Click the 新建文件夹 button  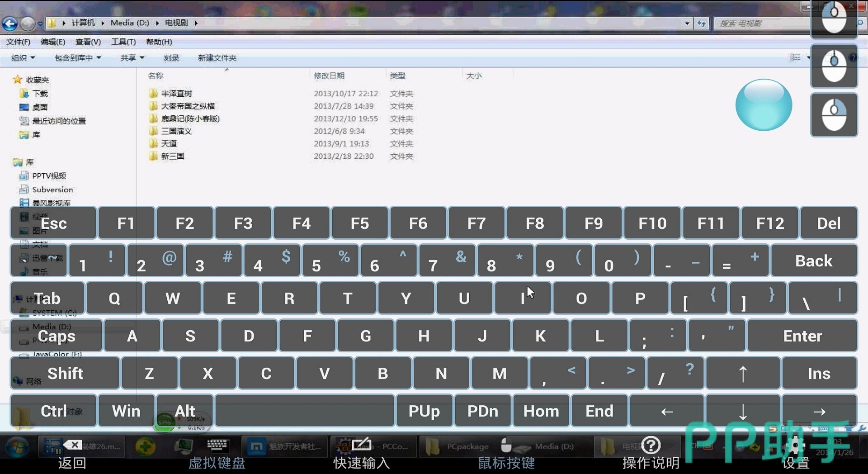pos(217,58)
